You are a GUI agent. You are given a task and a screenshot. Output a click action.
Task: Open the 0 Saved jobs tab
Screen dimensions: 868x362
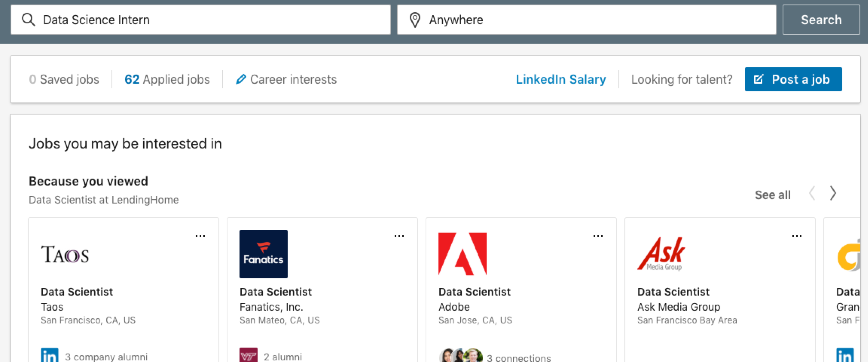tap(64, 80)
